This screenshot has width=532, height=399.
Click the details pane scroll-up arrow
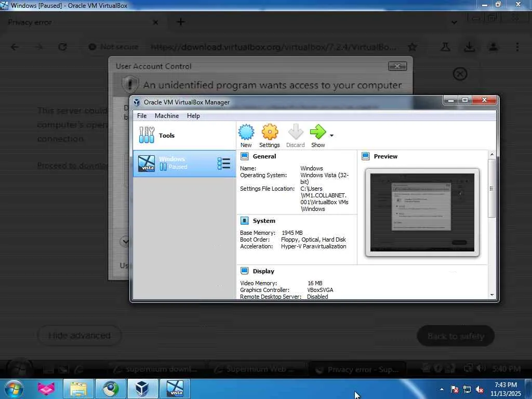[x=492, y=154]
